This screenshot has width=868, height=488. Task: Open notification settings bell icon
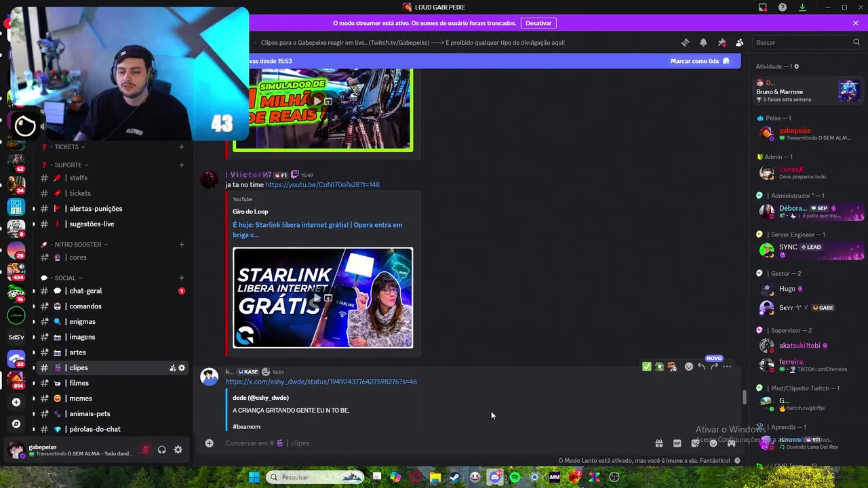coord(703,42)
